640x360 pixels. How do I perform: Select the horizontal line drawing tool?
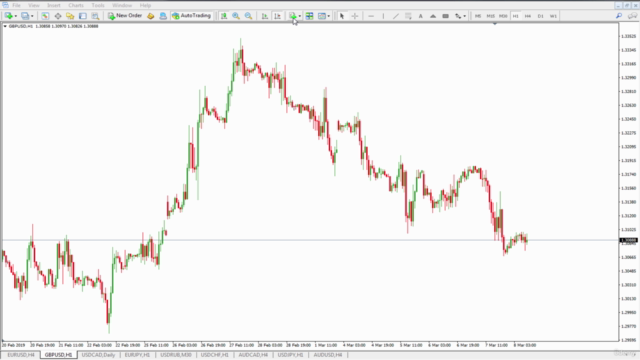[x=371, y=16]
